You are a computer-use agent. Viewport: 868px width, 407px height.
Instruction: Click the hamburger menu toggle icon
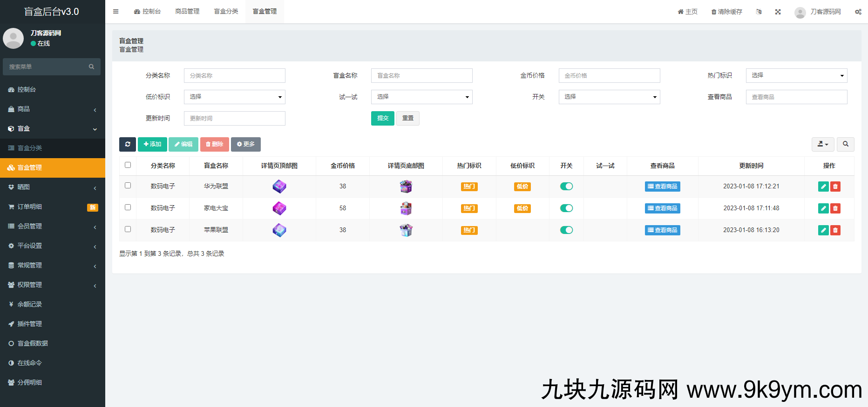[x=116, y=12]
